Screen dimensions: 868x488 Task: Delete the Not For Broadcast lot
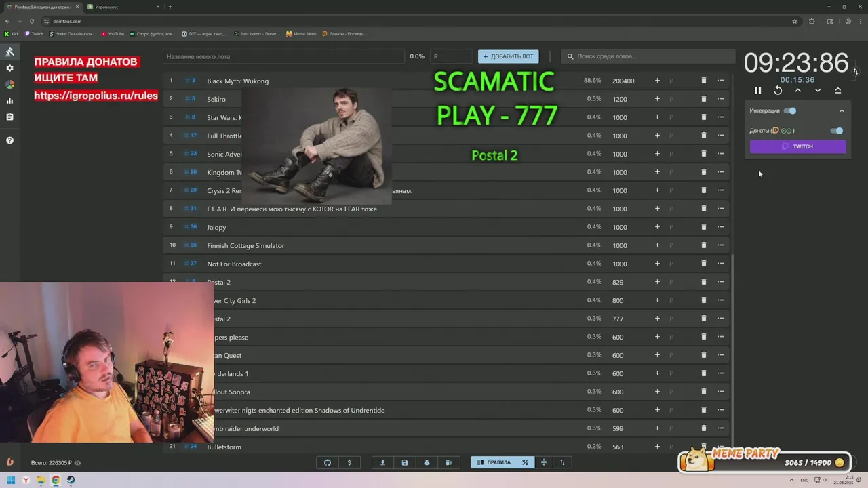click(x=703, y=264)
